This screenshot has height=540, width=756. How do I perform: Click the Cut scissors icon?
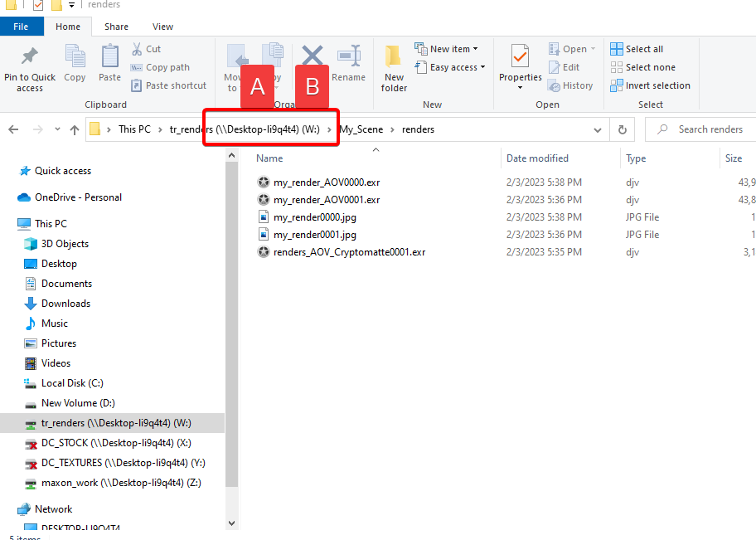[x=138, y=49]
